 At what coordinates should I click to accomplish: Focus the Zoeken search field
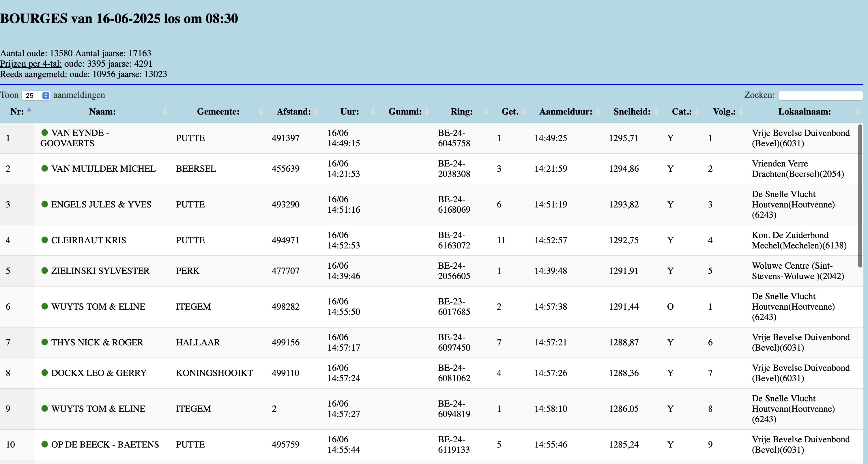tap(820, 95)
